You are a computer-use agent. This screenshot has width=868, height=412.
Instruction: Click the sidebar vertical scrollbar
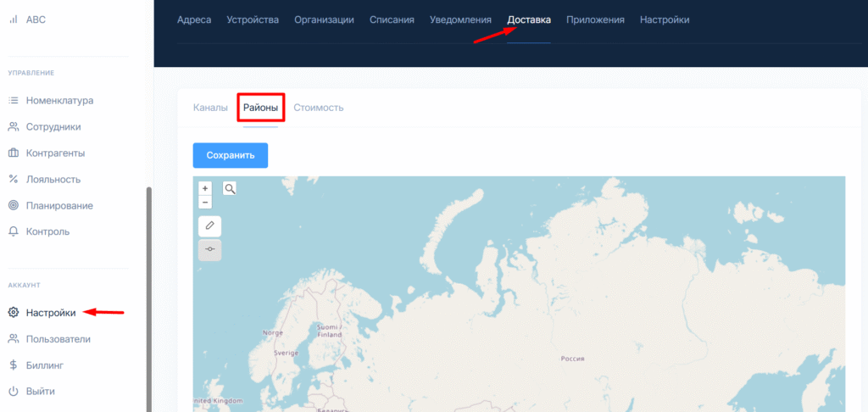tap(149, 297)
